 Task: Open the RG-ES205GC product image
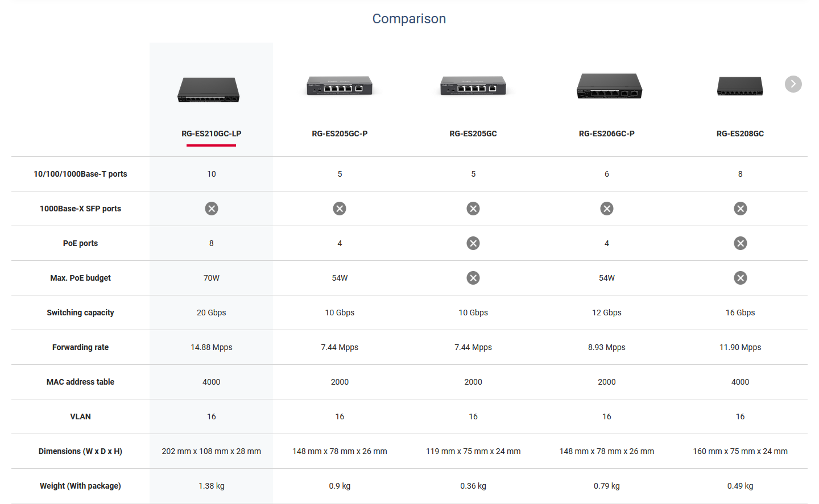[x=473, y=86]
